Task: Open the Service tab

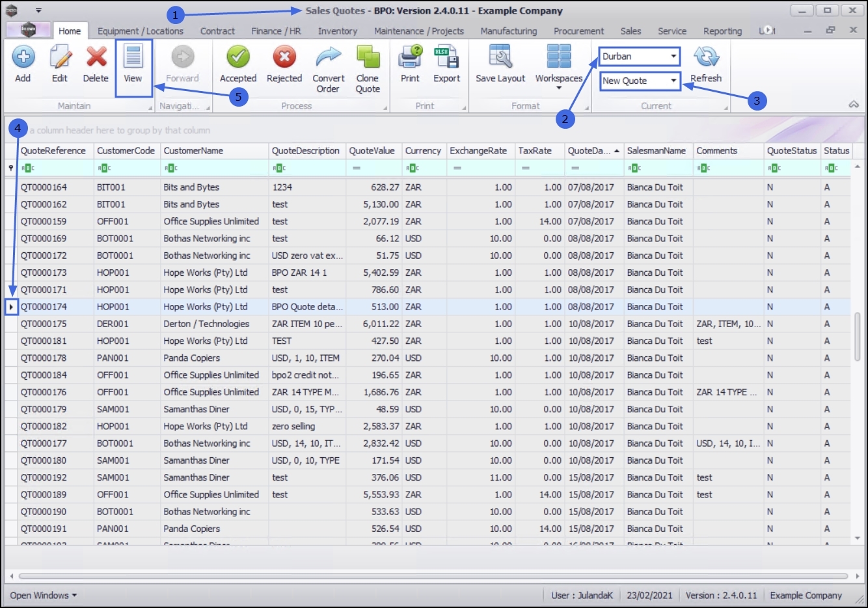Action: [672, 31]
